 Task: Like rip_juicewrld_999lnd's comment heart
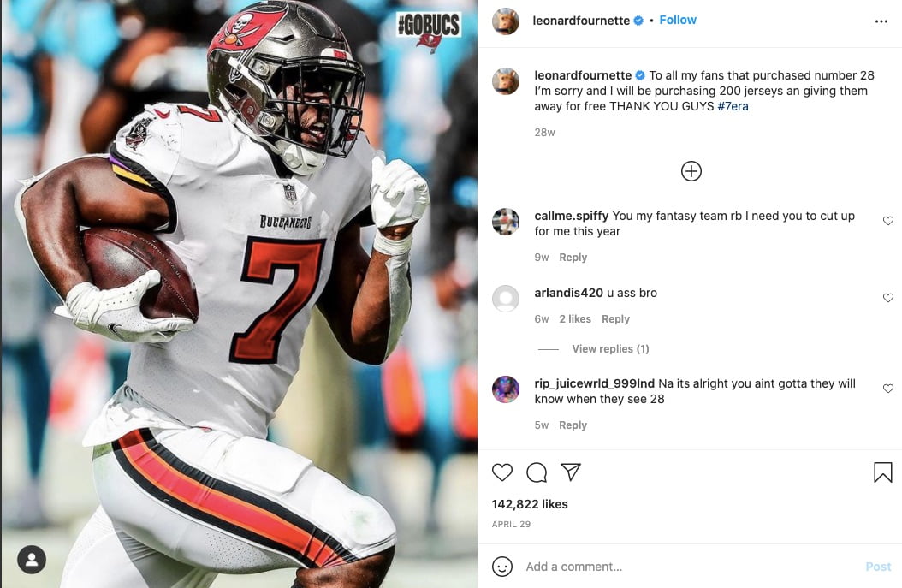pos(888,389)
